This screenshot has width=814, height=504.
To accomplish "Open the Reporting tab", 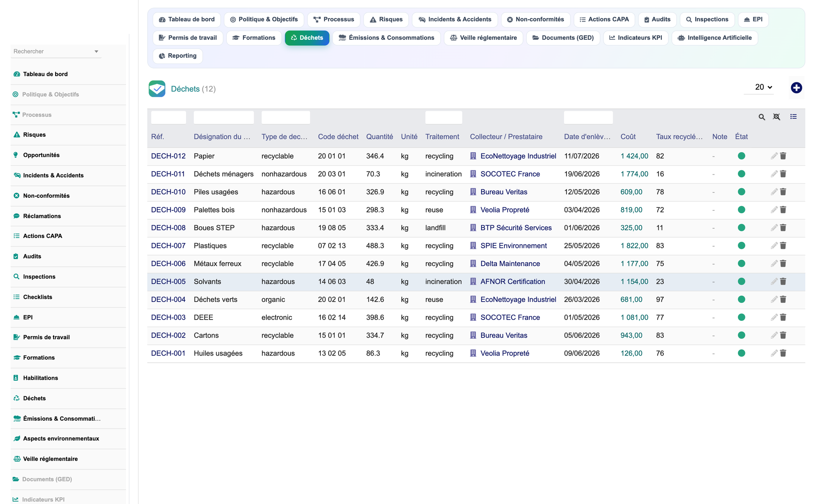I will (x=178, y=56).
